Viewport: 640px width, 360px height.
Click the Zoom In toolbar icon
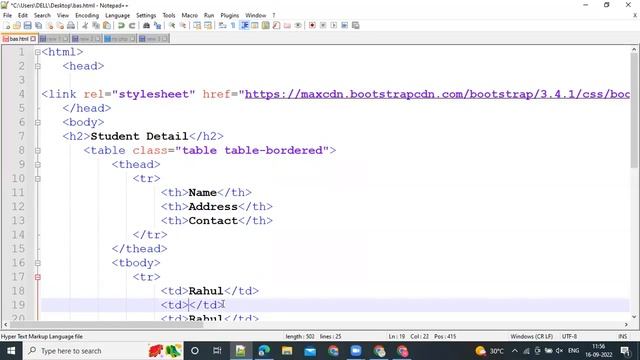click(x=172, y=25)
